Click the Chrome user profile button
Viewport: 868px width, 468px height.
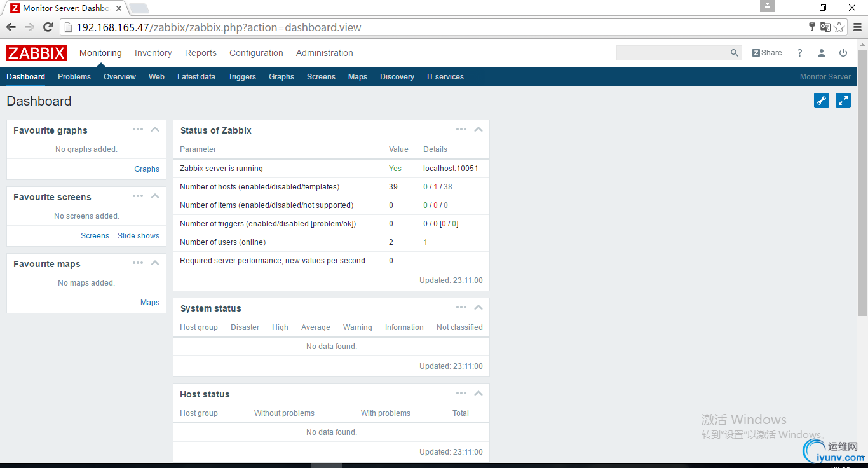point(768,6)
